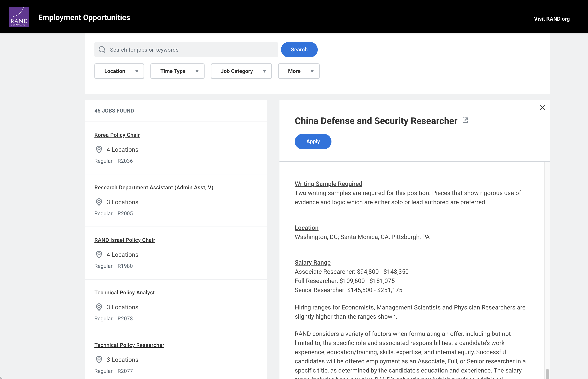Image resolution: width=588 pixels, height=379 pixels.
Task: Click location pin under Technical Policy Researcher
Action: tap(99, 360)
